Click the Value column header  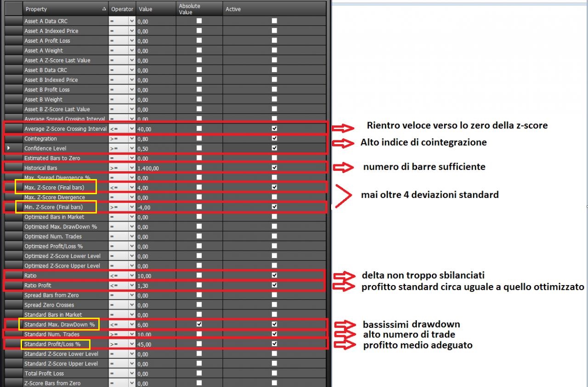(156, 9)
